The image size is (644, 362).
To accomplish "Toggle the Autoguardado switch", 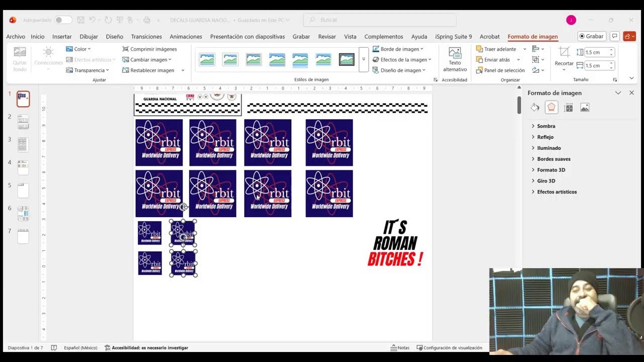I will point(63,20).
